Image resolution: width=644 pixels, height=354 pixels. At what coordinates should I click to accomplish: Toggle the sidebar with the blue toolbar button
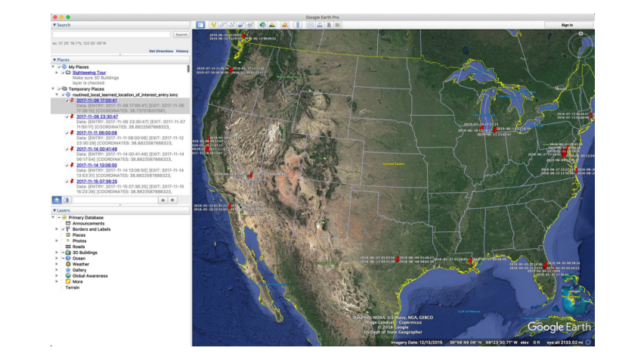[200, 25]
